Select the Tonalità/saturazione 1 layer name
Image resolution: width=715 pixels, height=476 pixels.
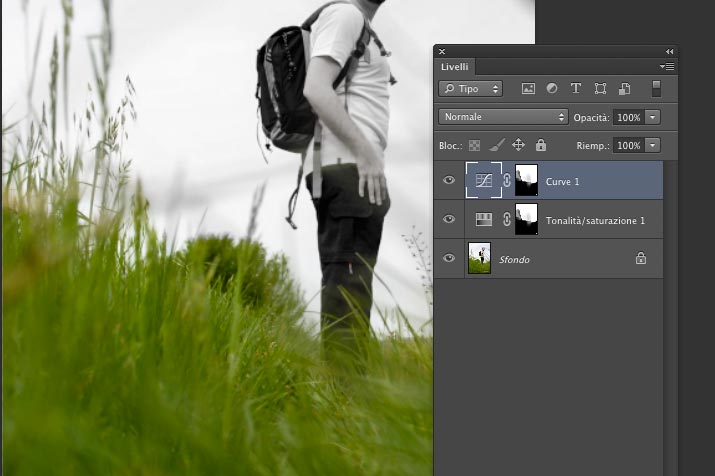tap(595, 221)
